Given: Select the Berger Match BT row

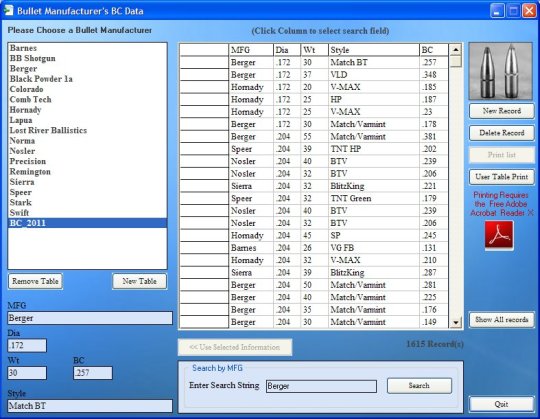Looking at the screenshot, I should [x=314, y=62].
